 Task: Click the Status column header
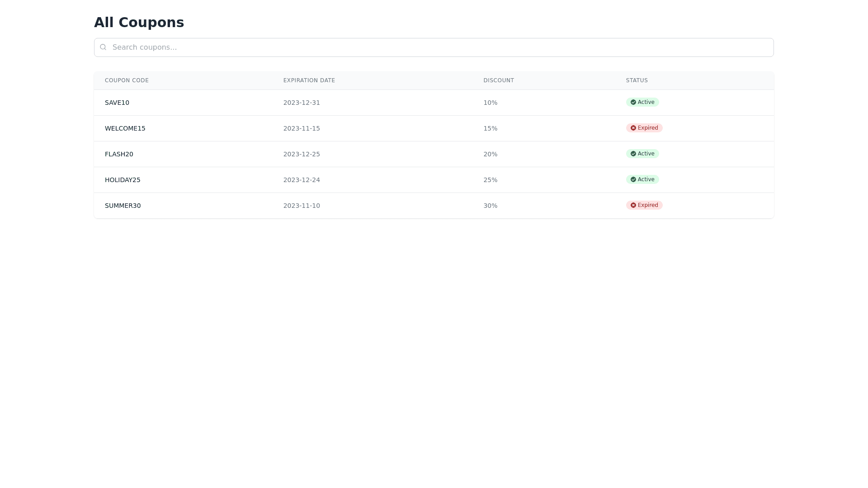coord(637,80)
